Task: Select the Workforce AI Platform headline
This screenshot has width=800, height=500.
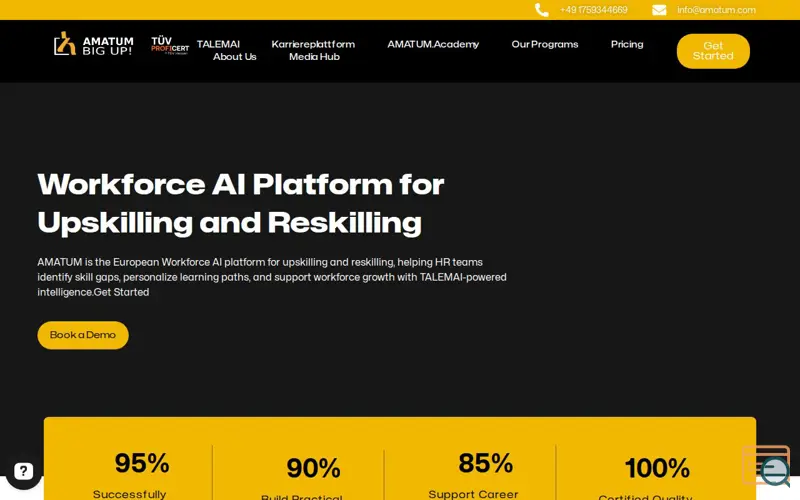Action: click(x=240, y=203)
